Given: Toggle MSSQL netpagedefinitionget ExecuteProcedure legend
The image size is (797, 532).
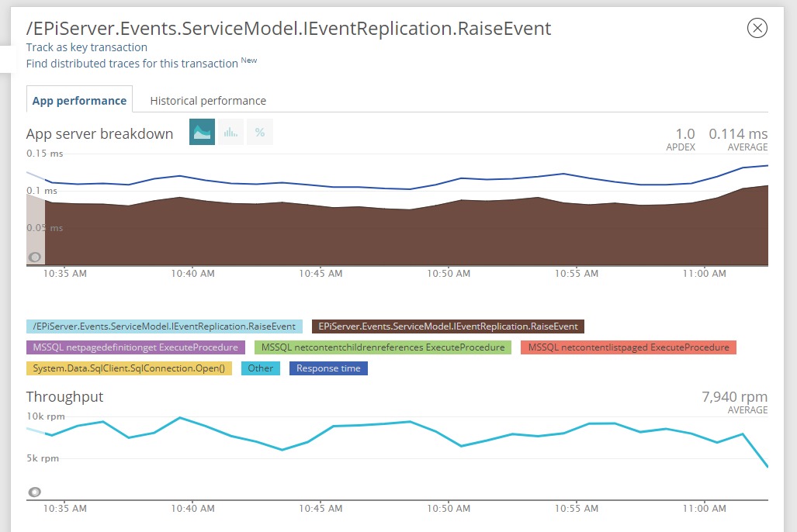Looking at the screenshot, I should click(135, 347).
